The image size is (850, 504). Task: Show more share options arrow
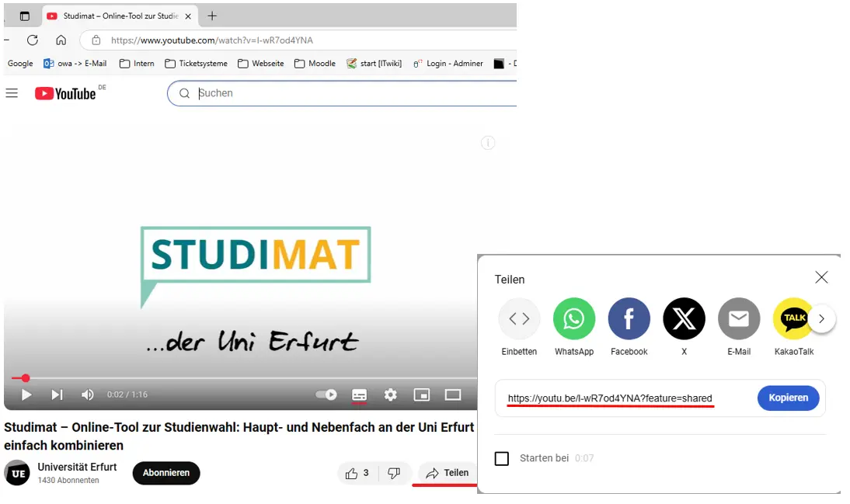(x=821, y=319)
